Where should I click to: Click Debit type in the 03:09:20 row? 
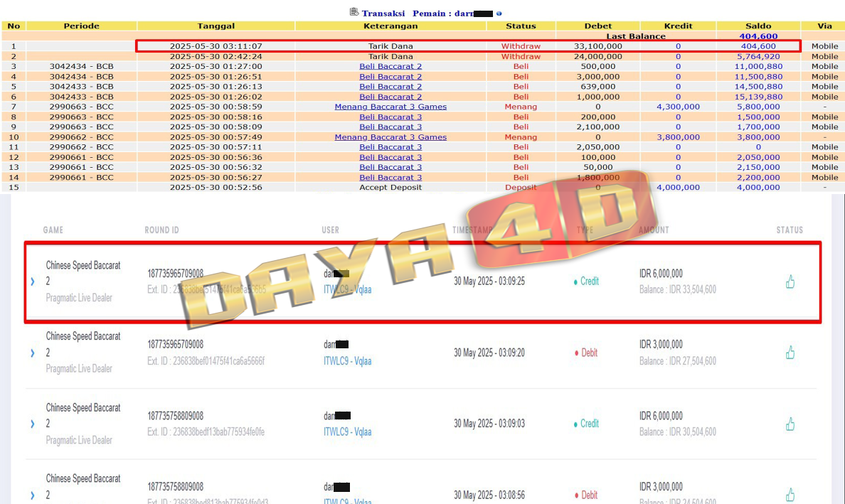pos(586,353)
